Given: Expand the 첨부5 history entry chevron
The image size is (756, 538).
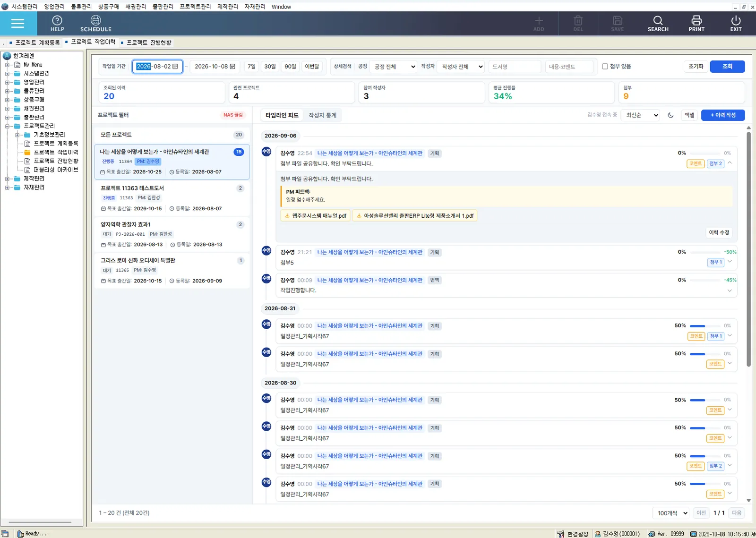Looking at the screenshot, I should pos(730,262).
